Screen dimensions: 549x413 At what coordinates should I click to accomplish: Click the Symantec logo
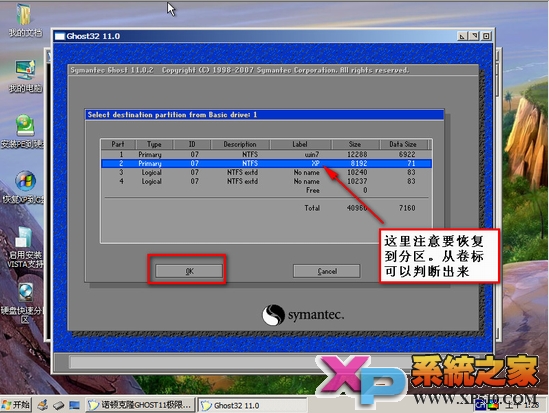point(303,315)
